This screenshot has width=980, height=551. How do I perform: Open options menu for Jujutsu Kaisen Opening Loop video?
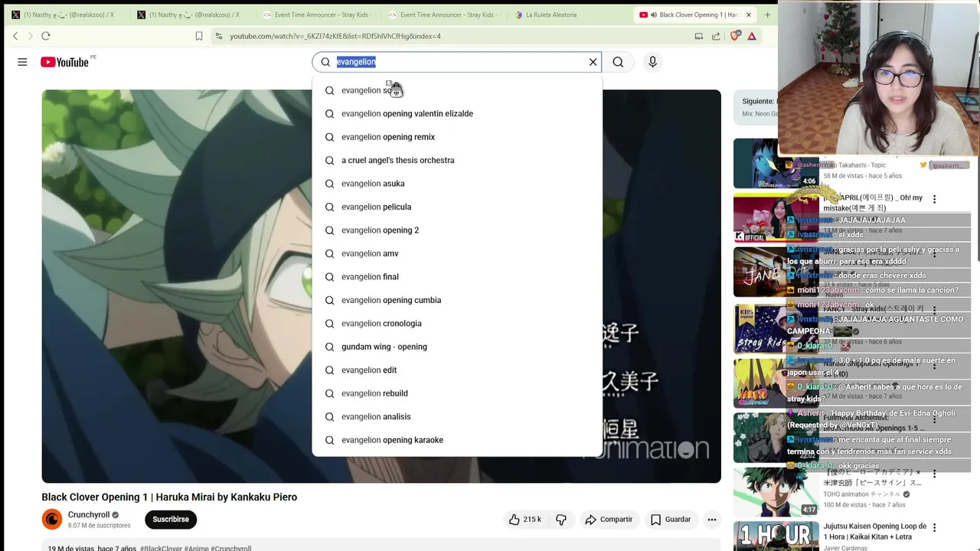(934, 527)
